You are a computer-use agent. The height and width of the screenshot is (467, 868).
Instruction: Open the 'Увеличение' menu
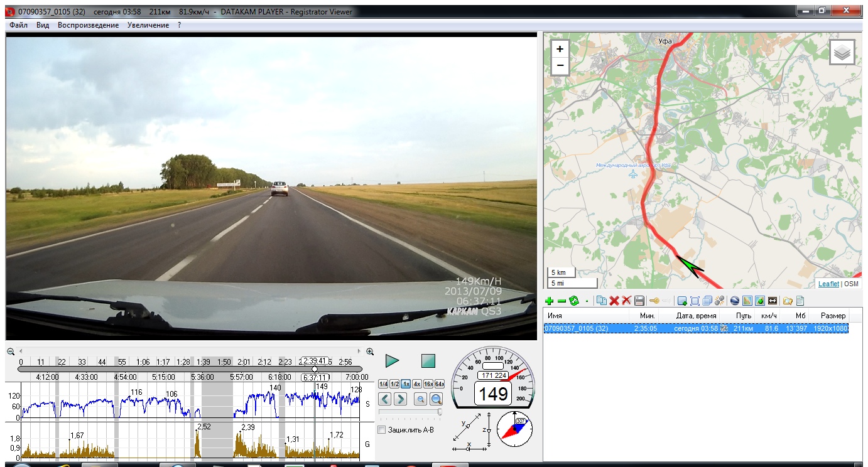148,25
